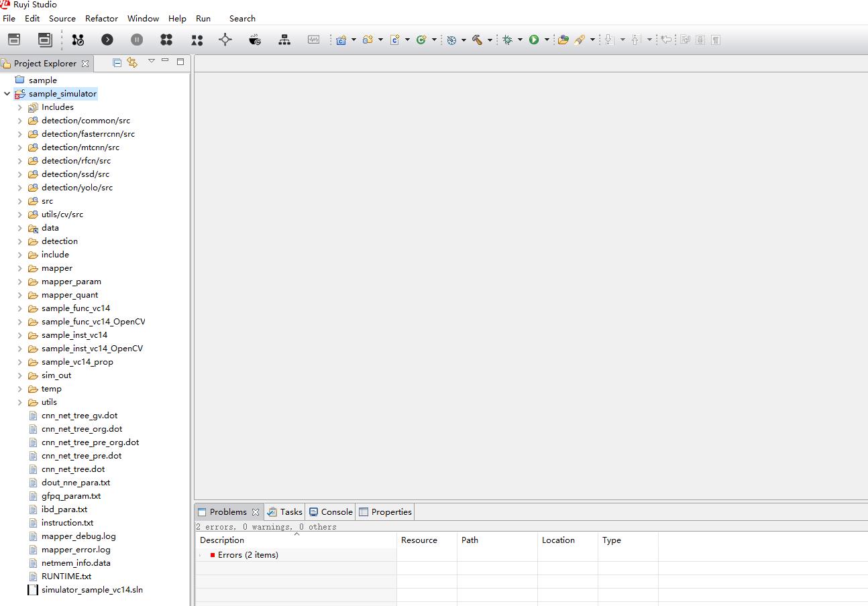Click the green Run play icon
Viewport: 868px width, 606px height.
[x=534, y=40]
